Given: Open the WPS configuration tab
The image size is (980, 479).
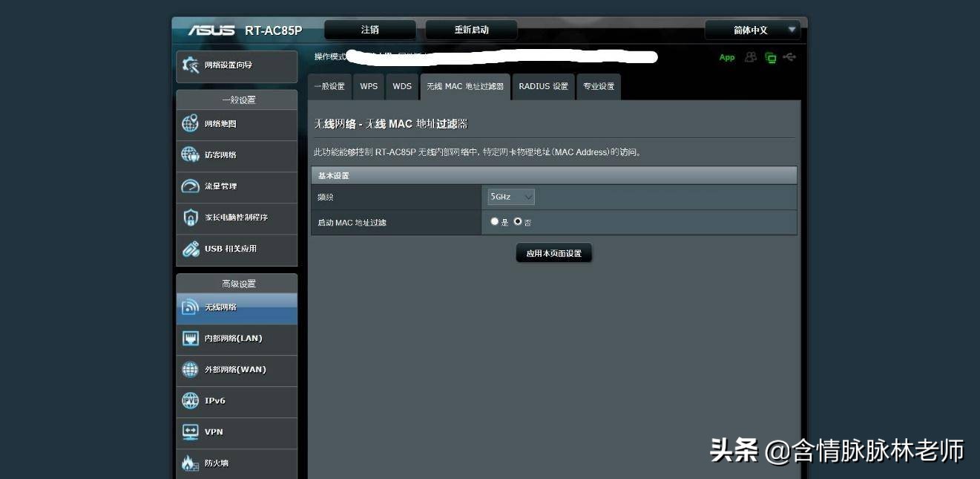Looking at the screenshot, I should (x=369, y=86).
